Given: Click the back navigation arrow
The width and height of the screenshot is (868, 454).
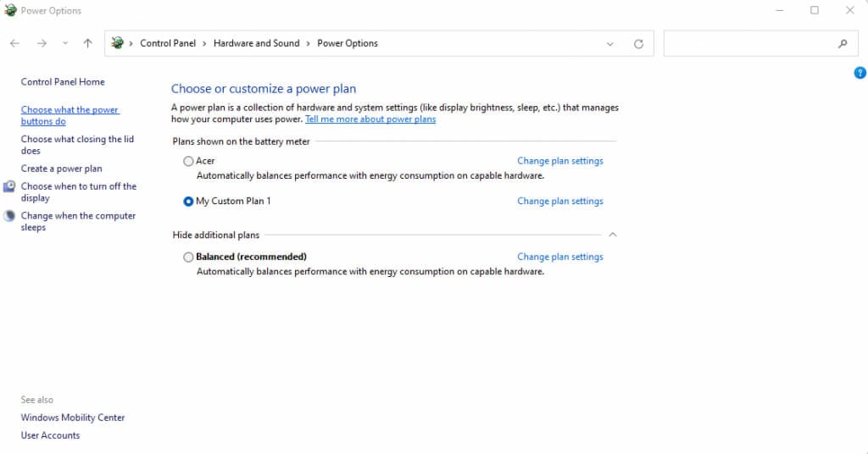Looking at the screenshot, I should click(x=14, y=43).
